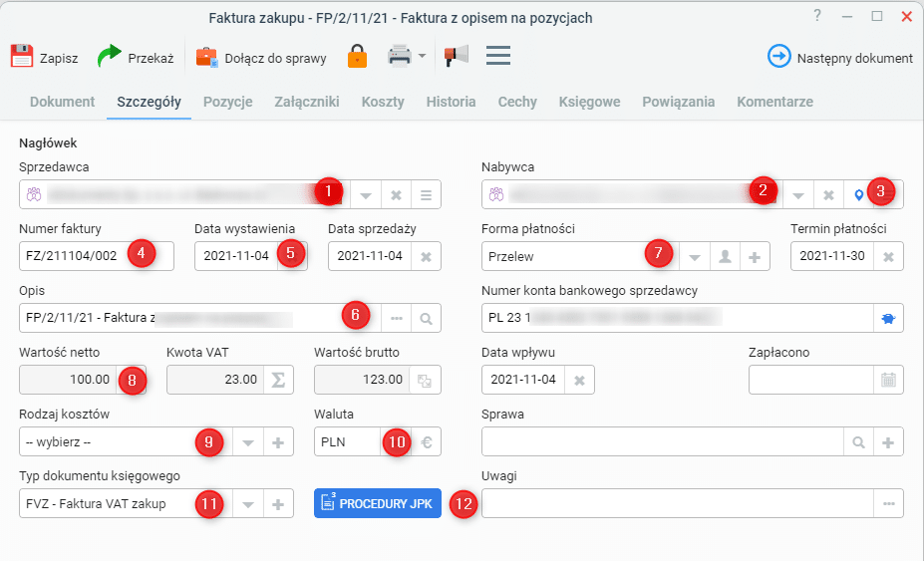This screenshot has width=924, height=561.
Task: Click the printer icon
Action: tap(400, 56)
